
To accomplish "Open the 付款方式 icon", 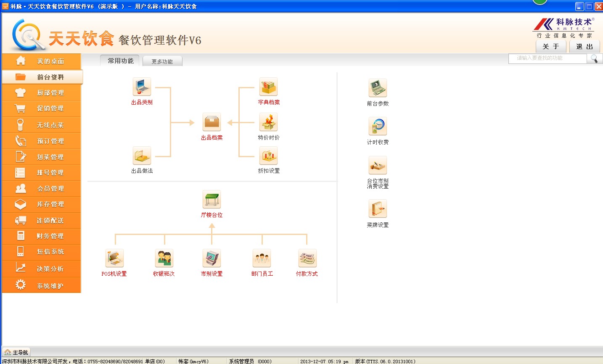I will [x=307, y=258].
